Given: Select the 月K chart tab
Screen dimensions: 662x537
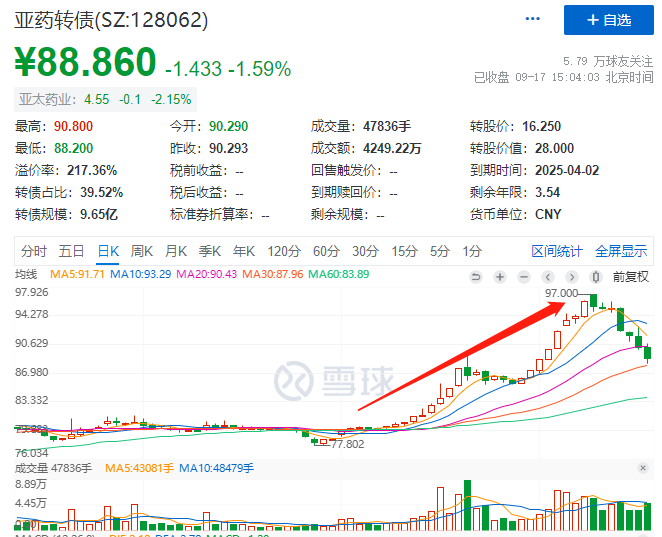Looking at the screenshot, I should pyautogui.click(x=176, y=251).
